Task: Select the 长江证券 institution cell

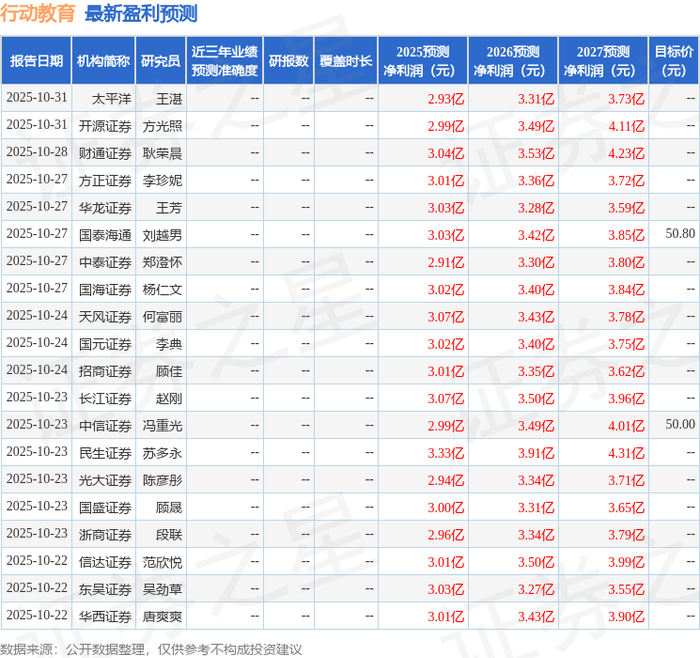Action: [105, 398]
